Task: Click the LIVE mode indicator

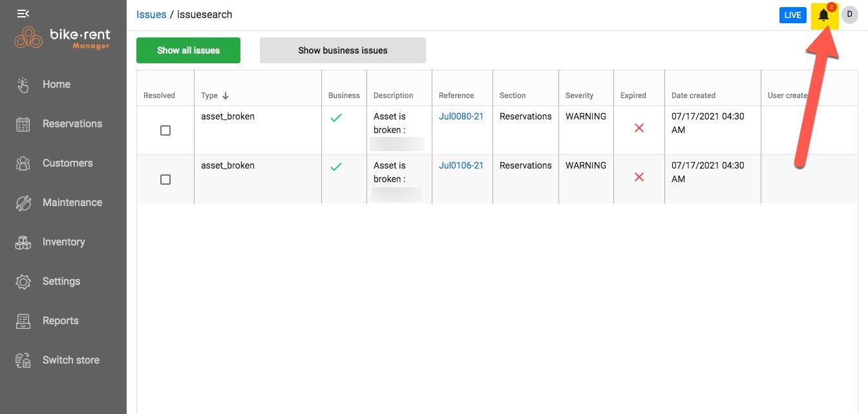Action: click(x=792, y=14)
